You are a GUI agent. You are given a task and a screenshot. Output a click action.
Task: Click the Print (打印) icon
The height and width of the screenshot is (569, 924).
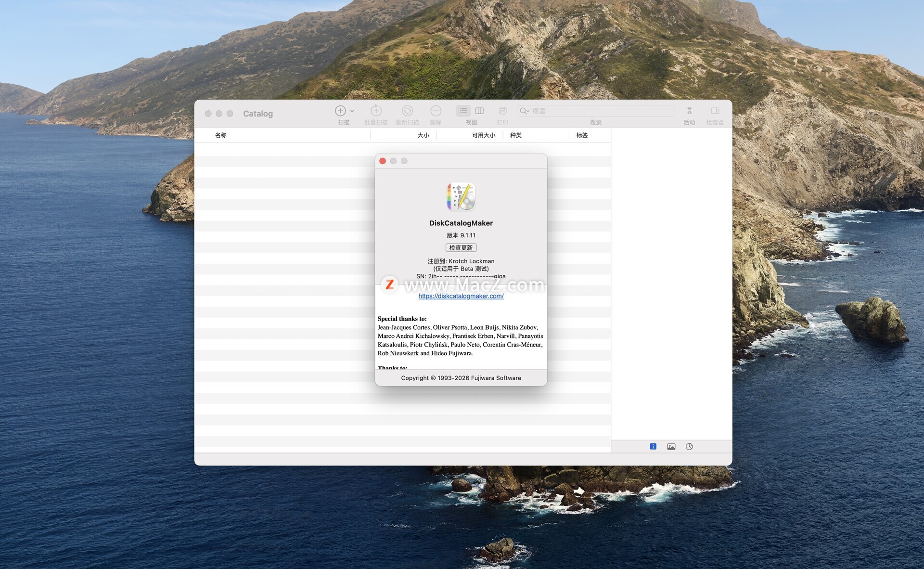click(502, 111)
